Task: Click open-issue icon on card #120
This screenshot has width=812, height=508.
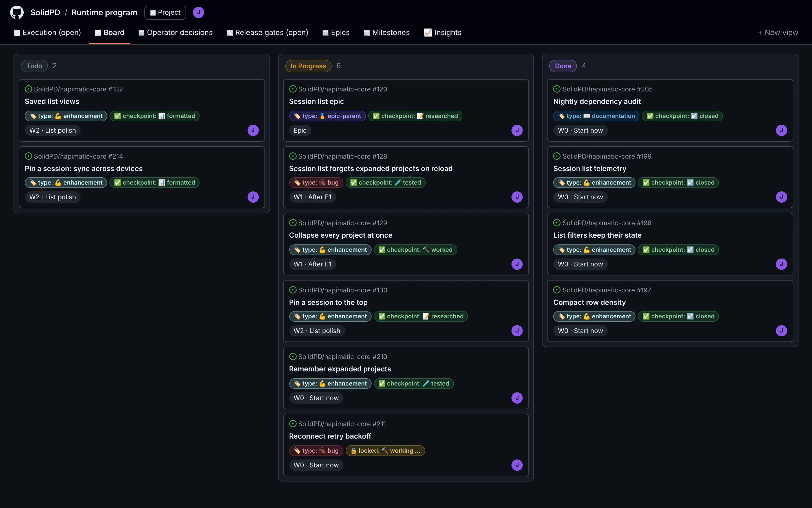Action: 293,89
